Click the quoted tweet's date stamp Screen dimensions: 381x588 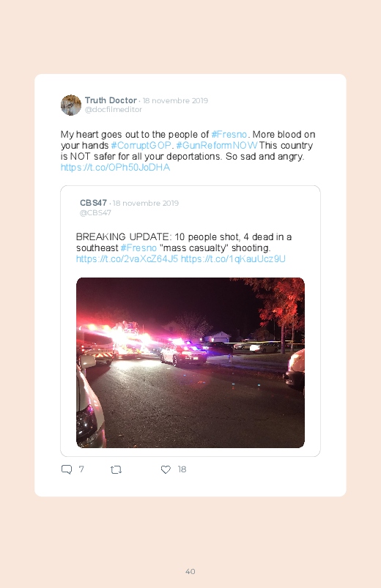[146, 203]
